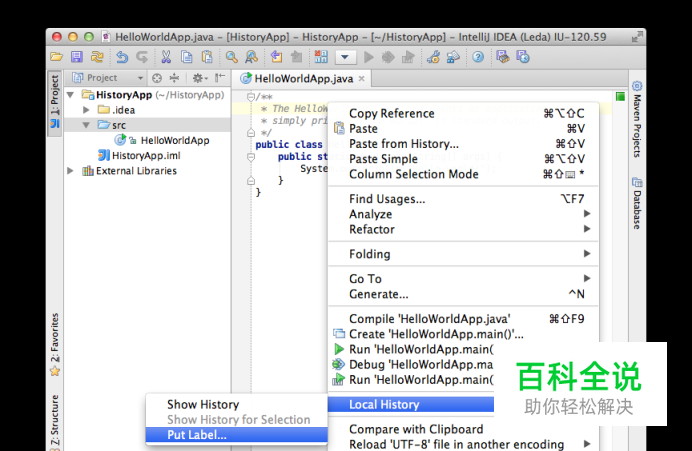Screen dimensions: 692x451
Task: Open the Project panel gear settings menu
Action: coord(199,78)
